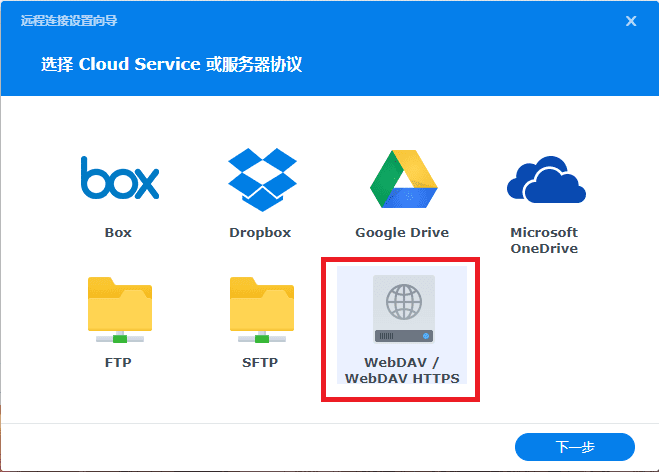This screenshot has width=659, height=472.
Task: Click the "Box" text label
Action: point(118,233)
